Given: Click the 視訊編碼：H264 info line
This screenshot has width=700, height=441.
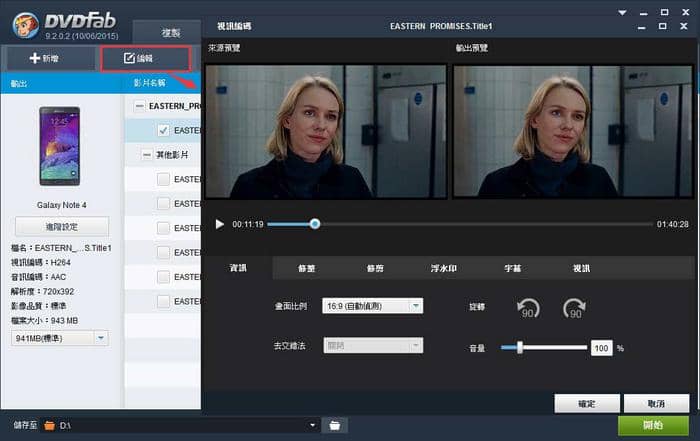Looking at the screenshot, I should [x=41, y=262].
